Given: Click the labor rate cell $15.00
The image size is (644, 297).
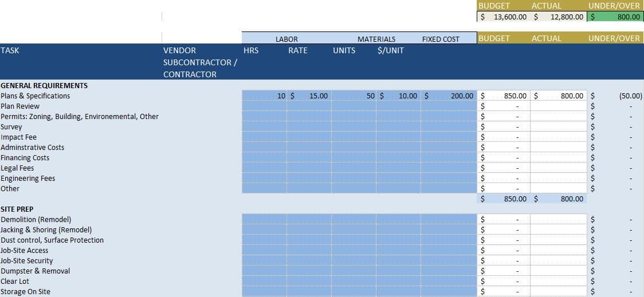Looking at the screenshot, I should (x=309, y=96).
